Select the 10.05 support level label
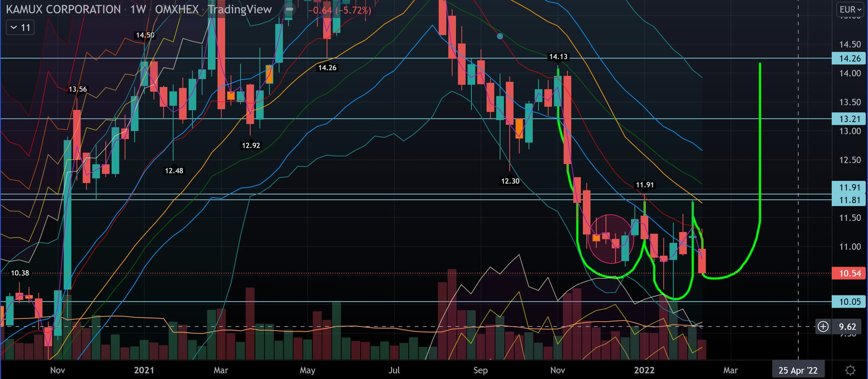Screen dimensions: 868x379 coord(849,302)
